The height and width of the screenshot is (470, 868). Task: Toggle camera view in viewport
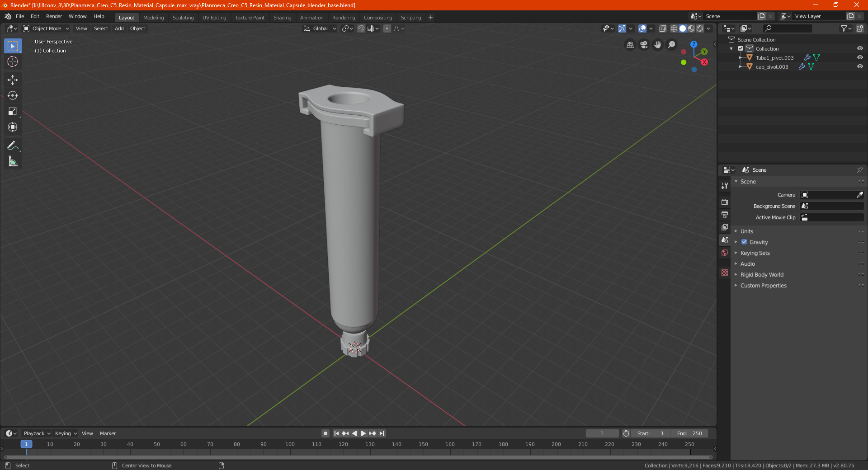coord(644,45)
